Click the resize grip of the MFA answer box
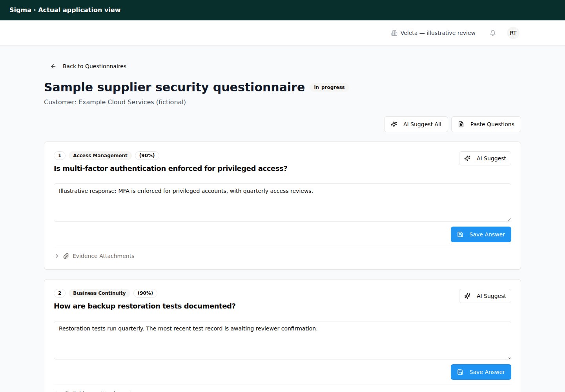565x392 pixels. [x=509, y=220]
